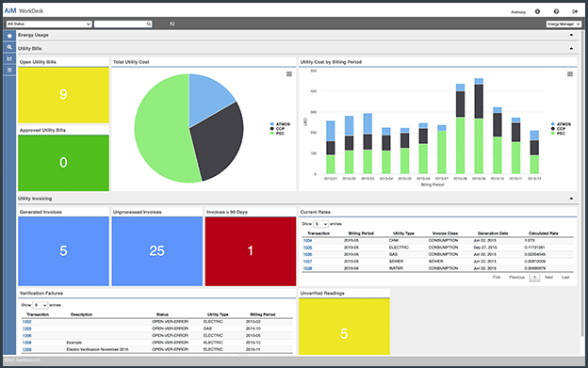Click the page vertical scrollbar on the right
The width and height of the screenshot is (588, 368).
[583, 184]
